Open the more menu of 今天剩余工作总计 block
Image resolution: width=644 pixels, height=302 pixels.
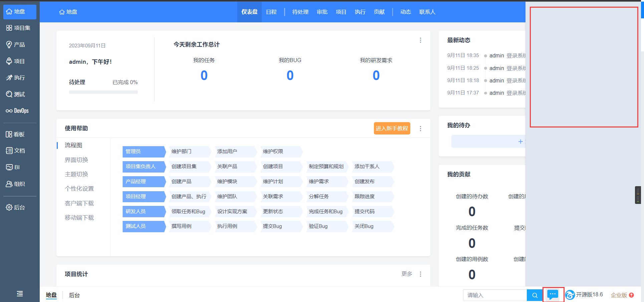pyautogui.click(x=420, y=40)
